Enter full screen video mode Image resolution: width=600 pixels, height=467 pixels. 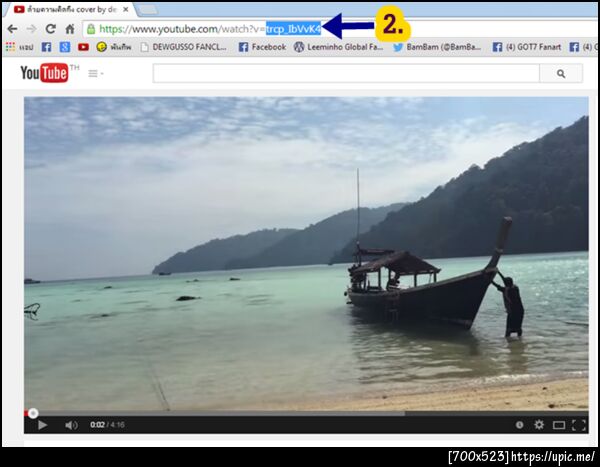pos(579,425)
